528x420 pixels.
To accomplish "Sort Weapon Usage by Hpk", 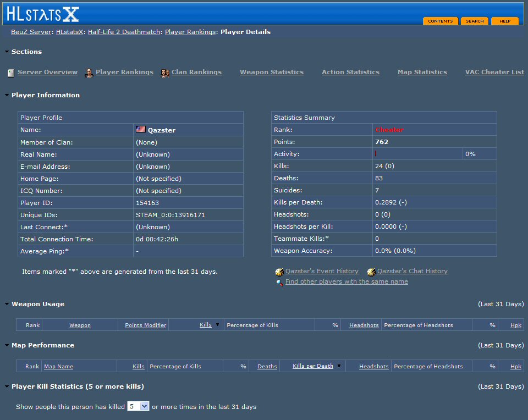I will tap(515, 325).
